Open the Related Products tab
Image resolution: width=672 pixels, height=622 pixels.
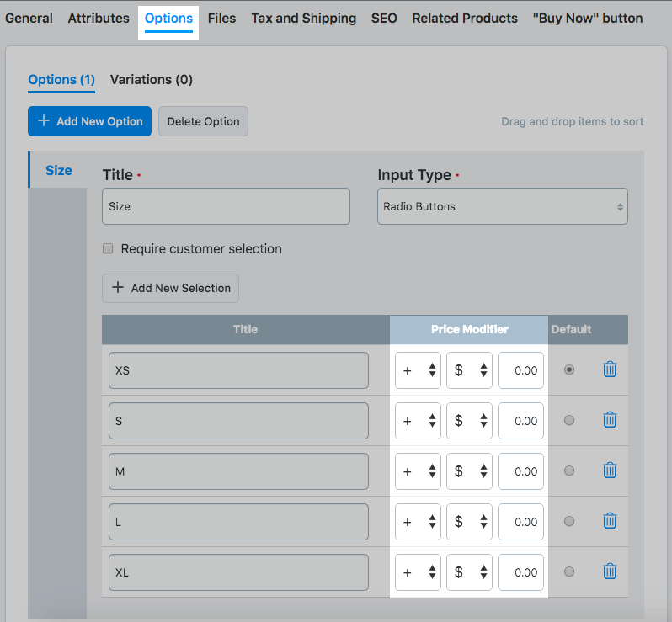(x=465, y=18)
